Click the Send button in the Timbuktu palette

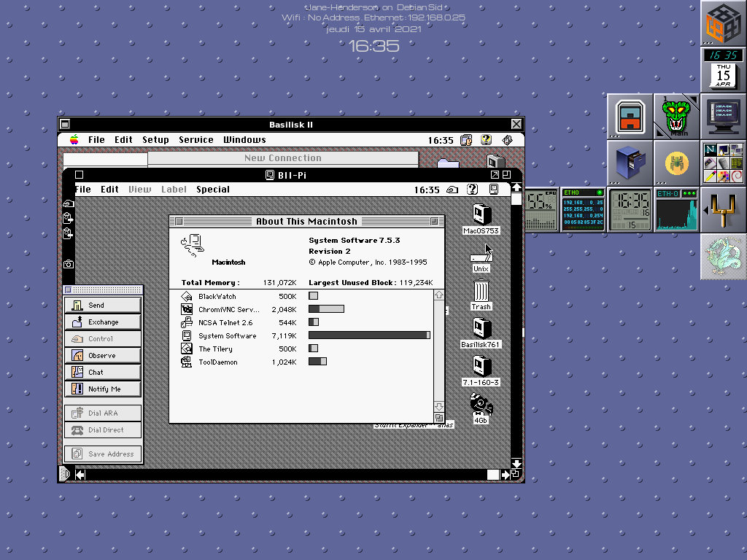102,306
